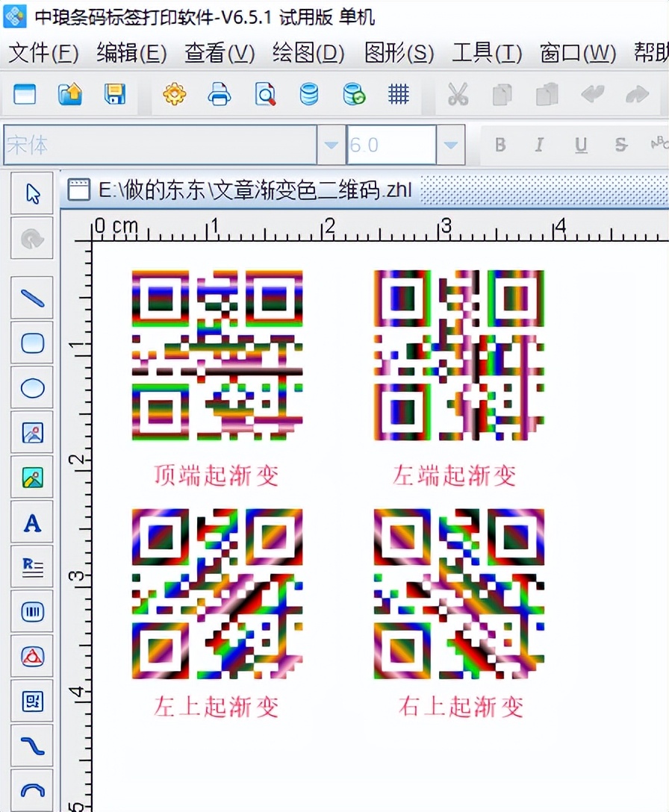Click the New document icon
Image resolution: width=669 pixels, height=812 pixels.
pos(25,94)
